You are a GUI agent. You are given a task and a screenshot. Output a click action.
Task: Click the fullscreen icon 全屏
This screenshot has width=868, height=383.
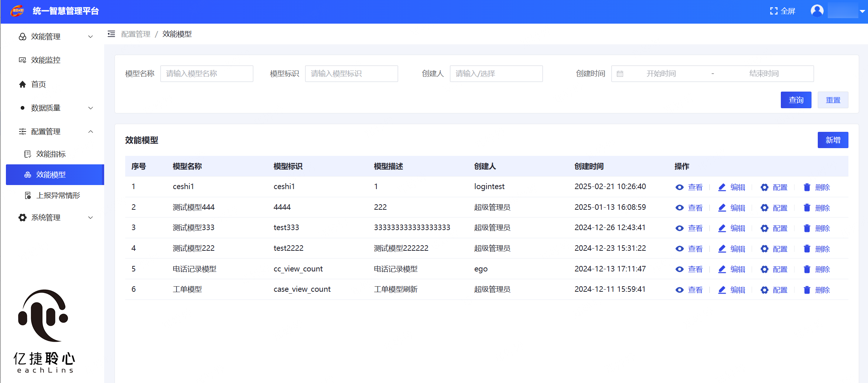pyautogui.click(x=773, y=11)
